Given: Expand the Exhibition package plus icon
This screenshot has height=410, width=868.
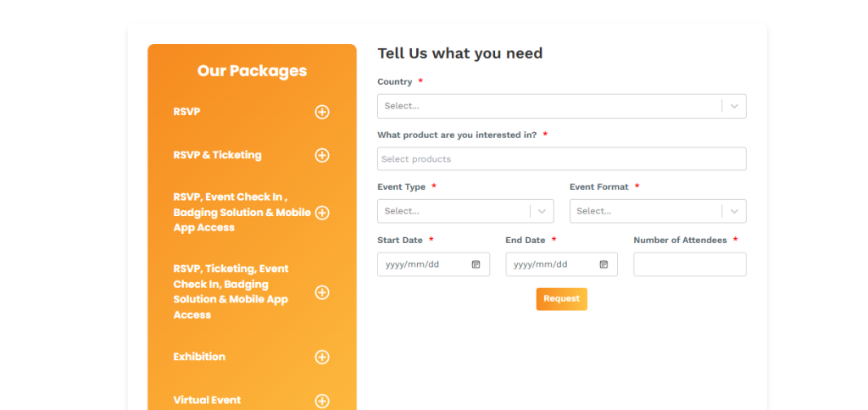Looking at the screenshot, I should coord(322,357).
